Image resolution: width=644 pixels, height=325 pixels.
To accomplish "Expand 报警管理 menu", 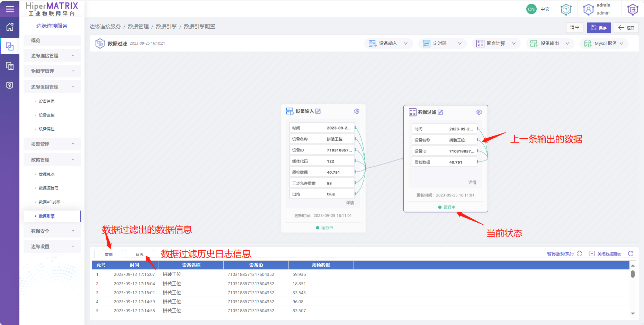I will pyautogui.click(x=52, y=144).
